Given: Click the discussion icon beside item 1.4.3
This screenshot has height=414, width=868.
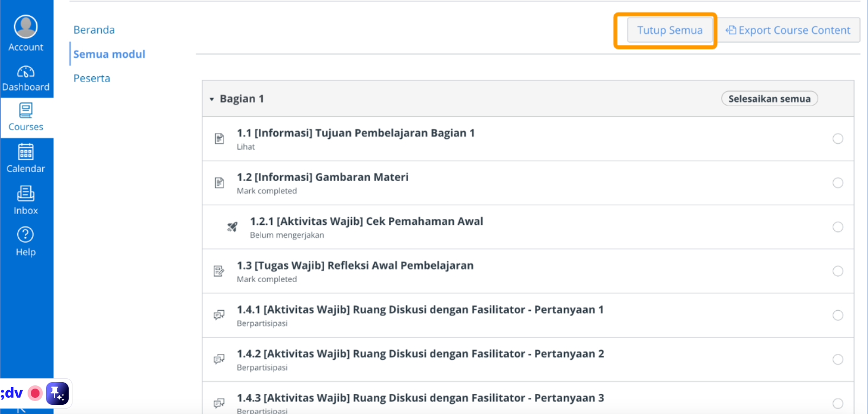Looking at the screenshot, I should 219,403.
